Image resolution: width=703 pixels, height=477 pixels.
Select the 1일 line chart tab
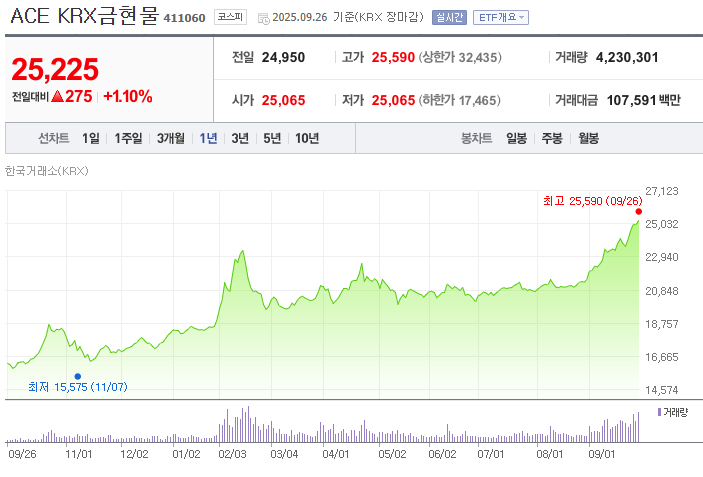pyautogui.click(x=91, y=138)
